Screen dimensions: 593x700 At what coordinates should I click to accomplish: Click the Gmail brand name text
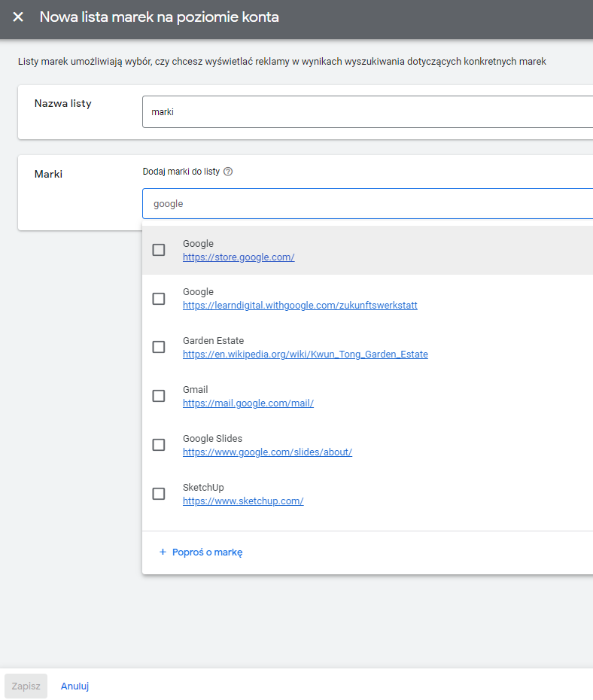[x=196, y=390]
